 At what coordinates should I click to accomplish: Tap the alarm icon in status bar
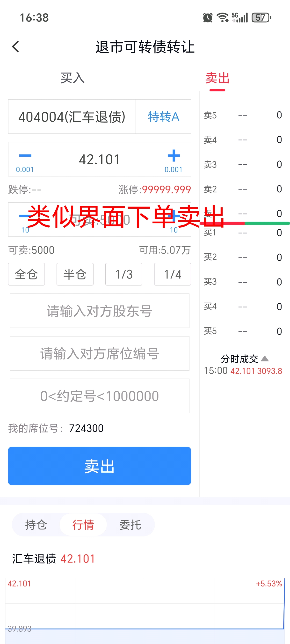point(208,18)
